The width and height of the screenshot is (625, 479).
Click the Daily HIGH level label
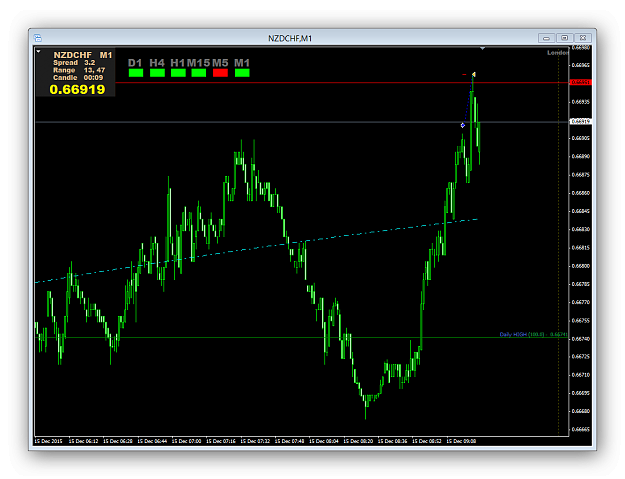coord(533,334)
